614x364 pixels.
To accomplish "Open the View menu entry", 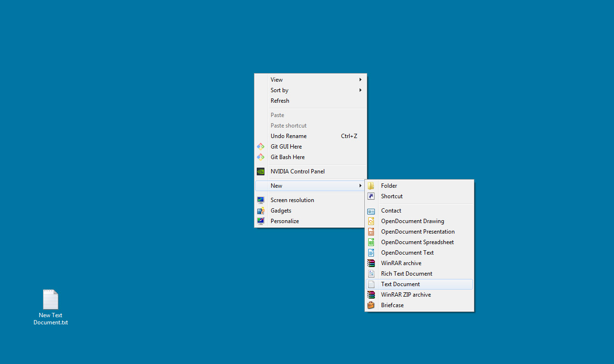I will pyautogui.click(x=310, y=80).
